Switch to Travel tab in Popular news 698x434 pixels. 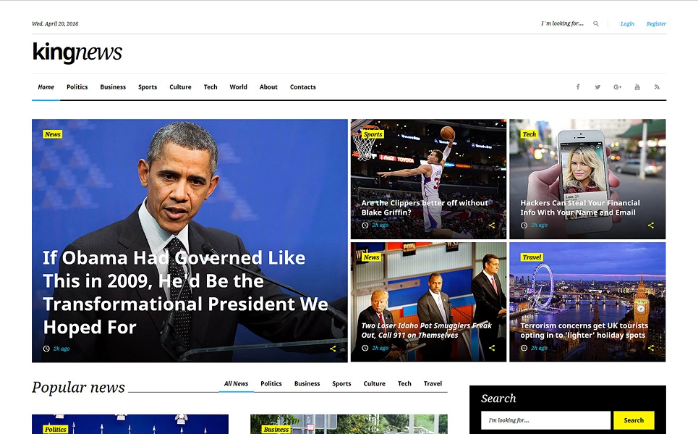[x=433, y=383]
